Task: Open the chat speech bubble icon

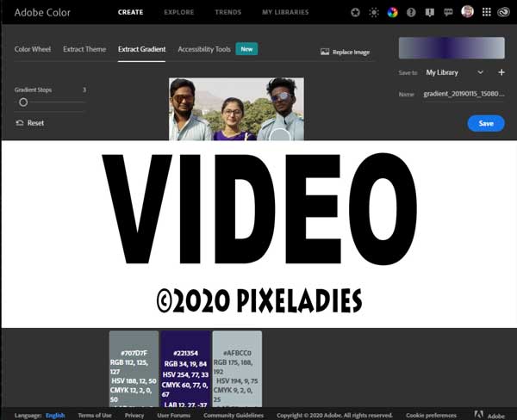Action: point(448,13)
